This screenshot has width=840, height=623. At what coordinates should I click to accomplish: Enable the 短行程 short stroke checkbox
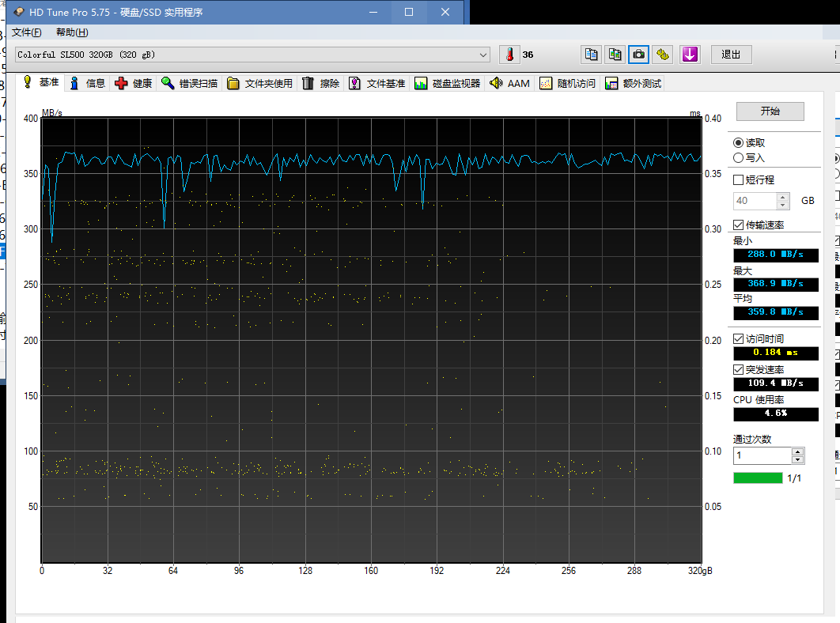point(738,179)
